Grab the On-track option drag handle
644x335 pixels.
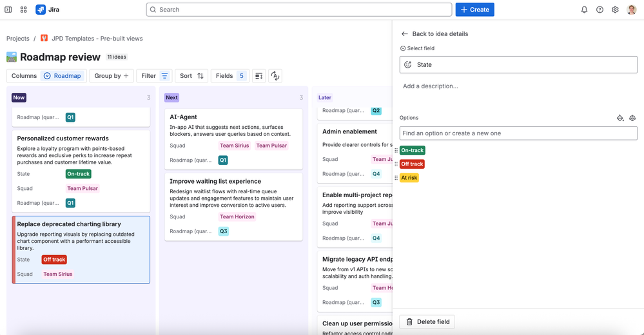pyautogui.click(x=396, y=150)
